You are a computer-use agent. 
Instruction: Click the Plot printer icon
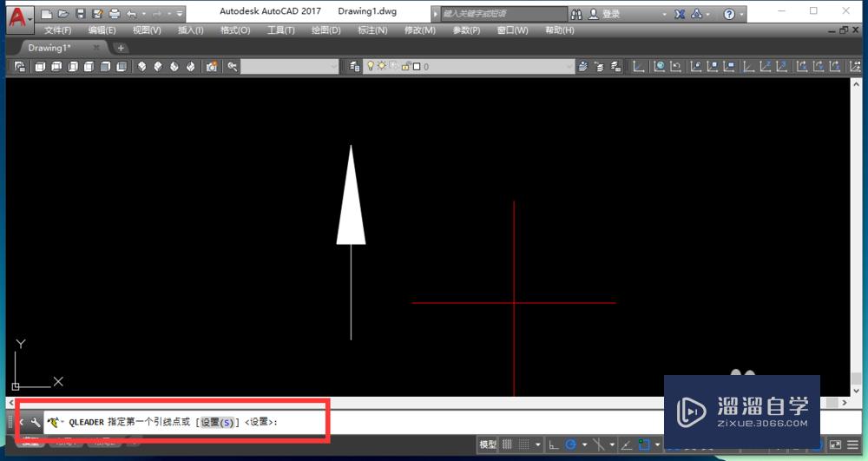click(114, 14)
